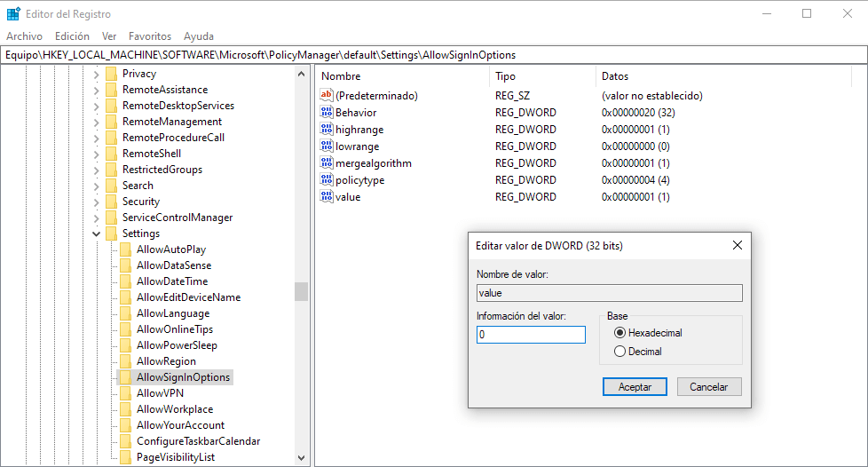Expand the RemoteShell tree node
Image resolution: width=868 pixels, height=467 pixels.
click(x=97, y=154)
